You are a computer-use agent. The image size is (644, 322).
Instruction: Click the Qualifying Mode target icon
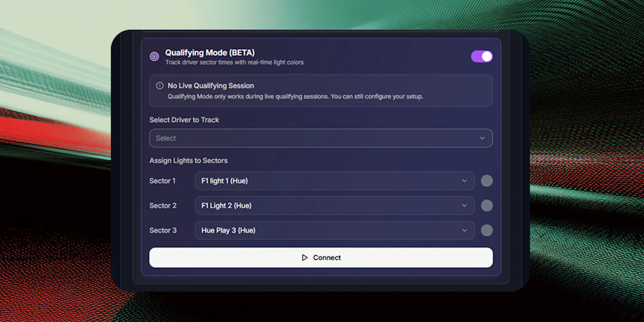(154, 56)
